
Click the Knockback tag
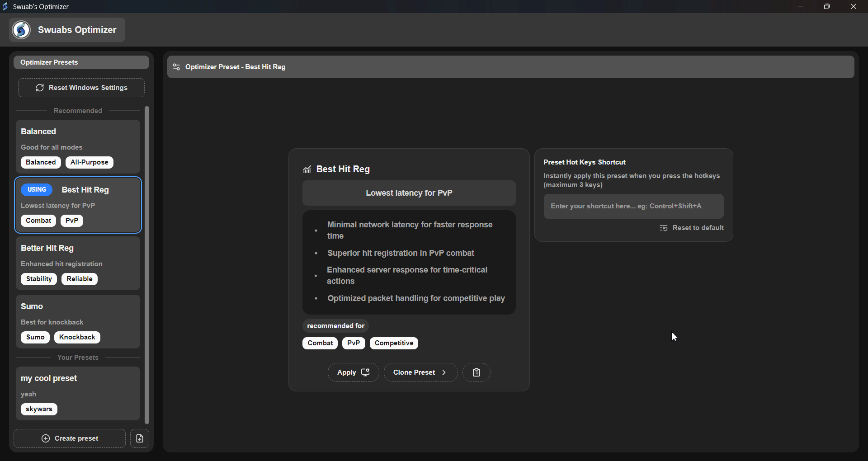pyautogui.click(x=77, y=337)
